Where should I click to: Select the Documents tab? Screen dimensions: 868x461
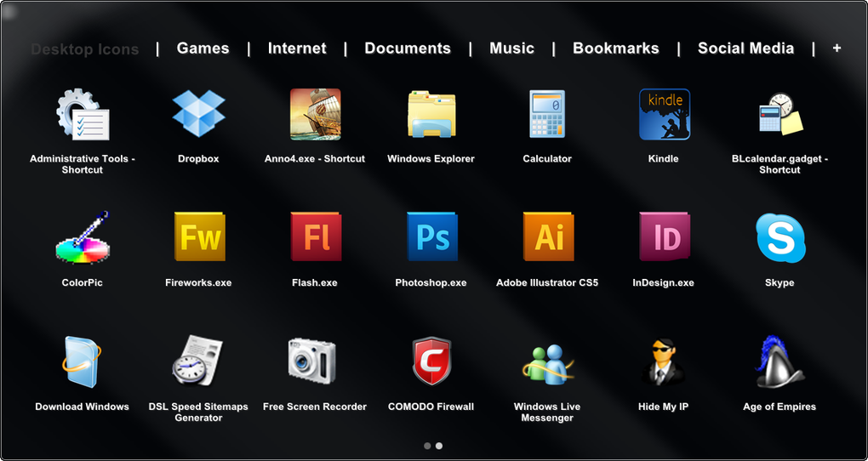click(408, 48)
